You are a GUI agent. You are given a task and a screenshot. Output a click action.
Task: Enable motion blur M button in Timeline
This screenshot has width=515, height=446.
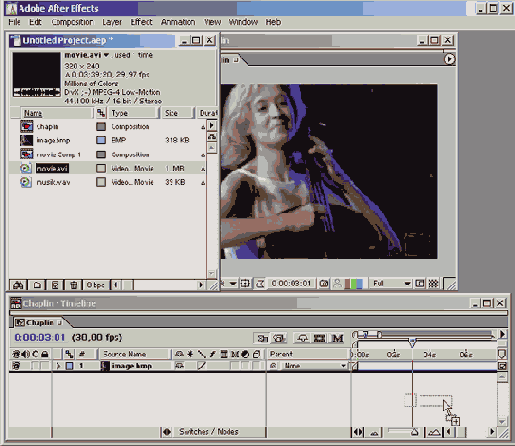(337, 339)
